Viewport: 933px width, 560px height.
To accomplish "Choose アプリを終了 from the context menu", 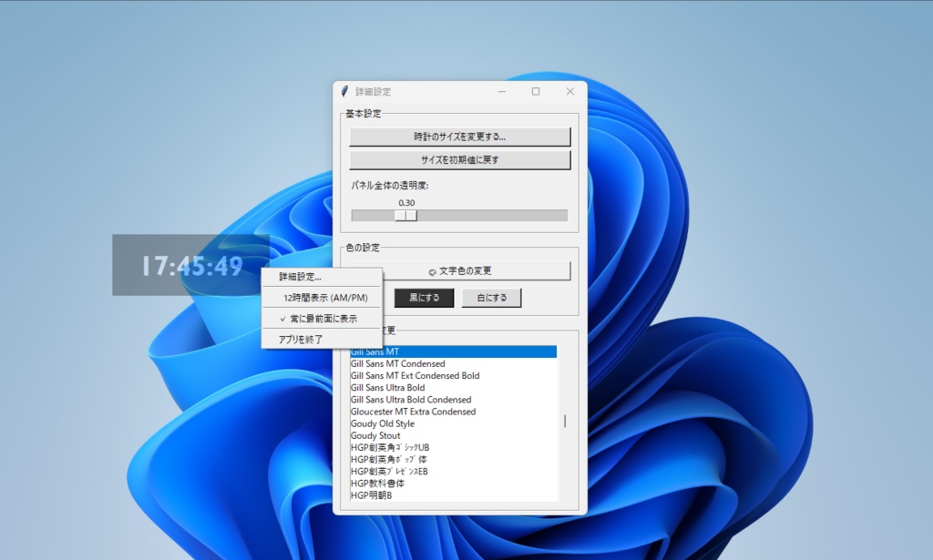I will point(322,340).
